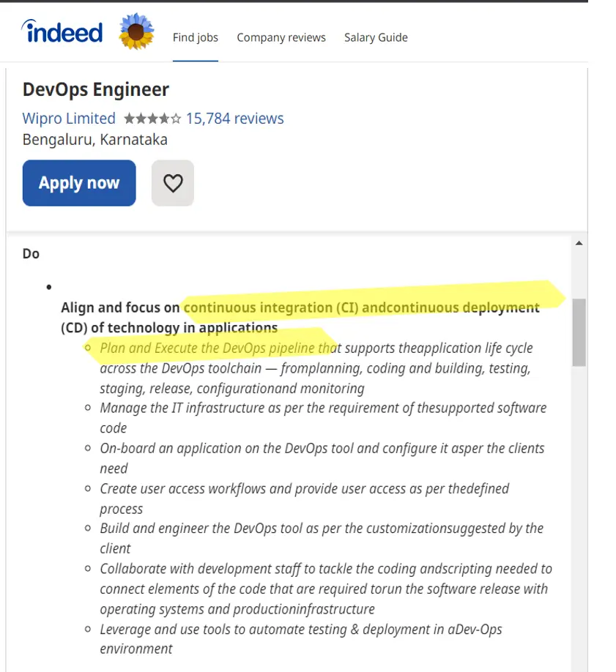616x672 pixels.
Task: Click the job description scrollbar thumb
Action: pos(579,332)
